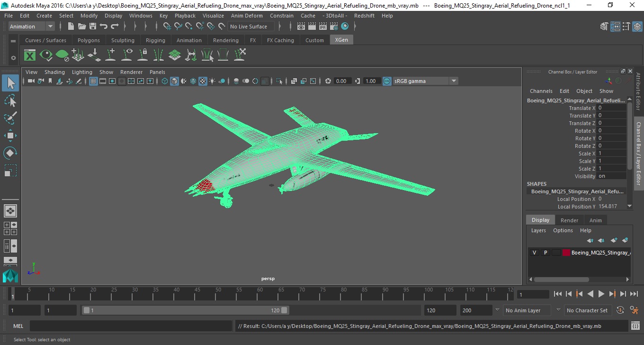Screen dimensions: 644x345
Task: Open Hypershade blue circle icon
Action: click(345, 27)
